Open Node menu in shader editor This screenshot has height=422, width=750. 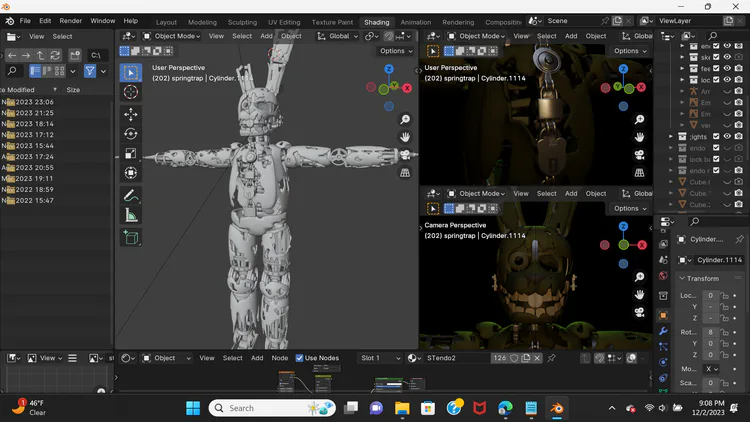(x=280, y=358)
